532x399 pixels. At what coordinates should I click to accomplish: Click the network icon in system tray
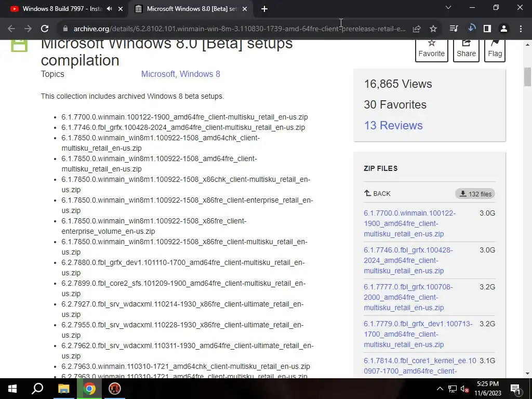pos(453,389)
